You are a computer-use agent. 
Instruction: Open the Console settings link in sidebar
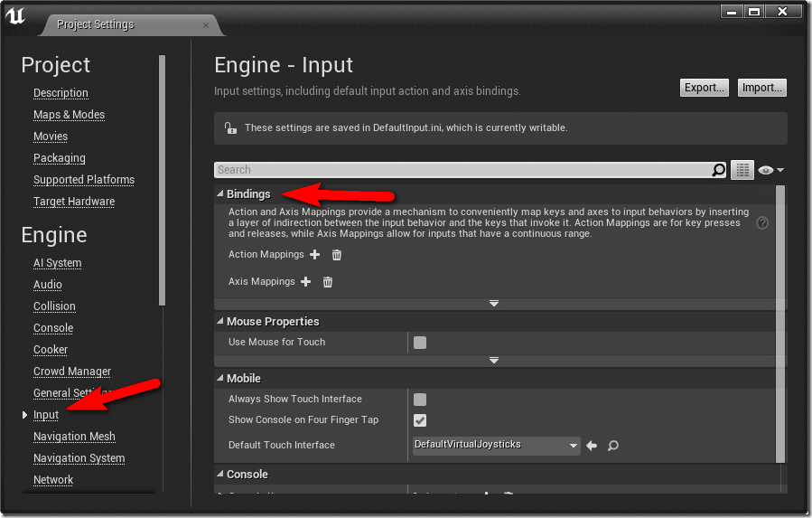(x=53, y=328)
